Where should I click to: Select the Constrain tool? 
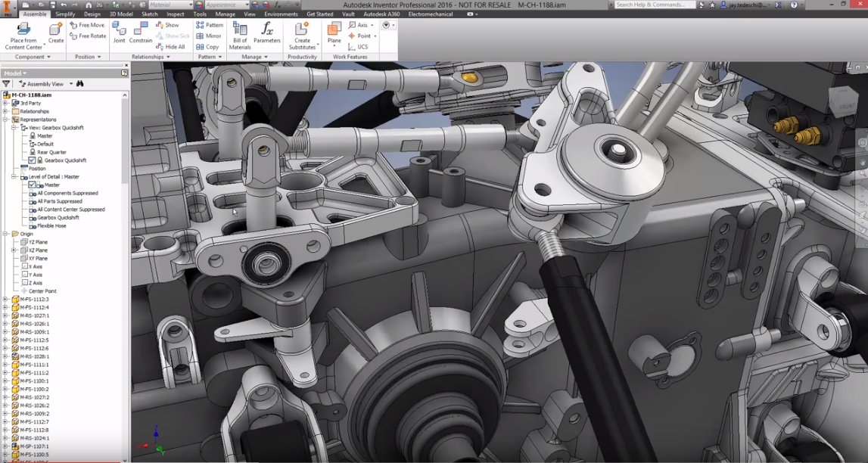point(141,33)
